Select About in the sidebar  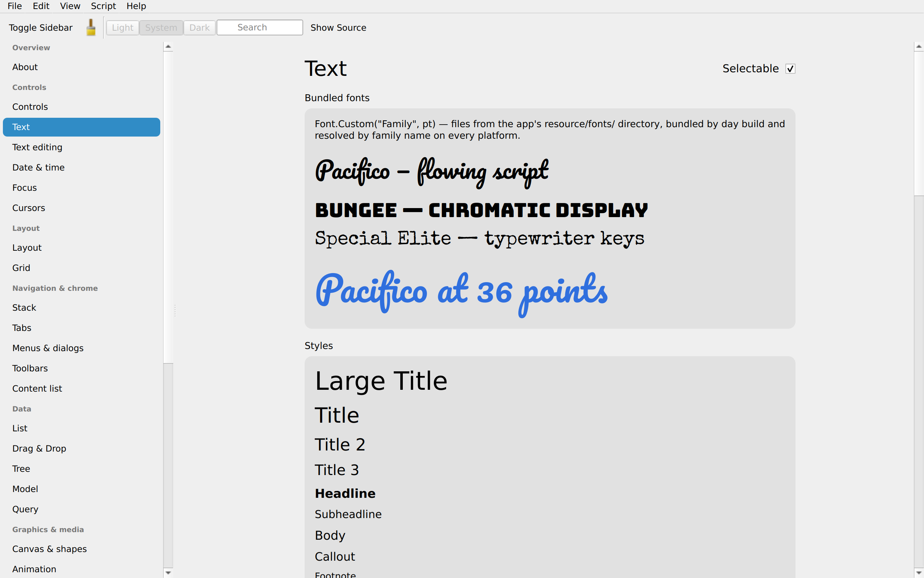pos(81,67)
